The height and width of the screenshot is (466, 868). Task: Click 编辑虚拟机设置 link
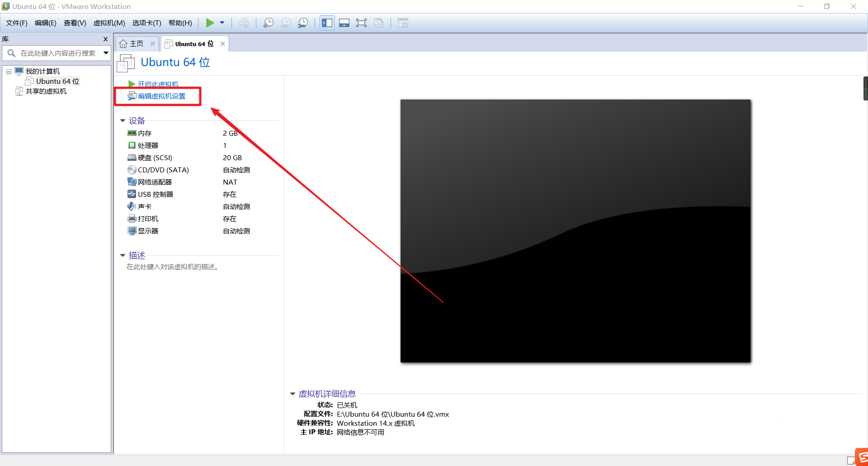point(162,96)
